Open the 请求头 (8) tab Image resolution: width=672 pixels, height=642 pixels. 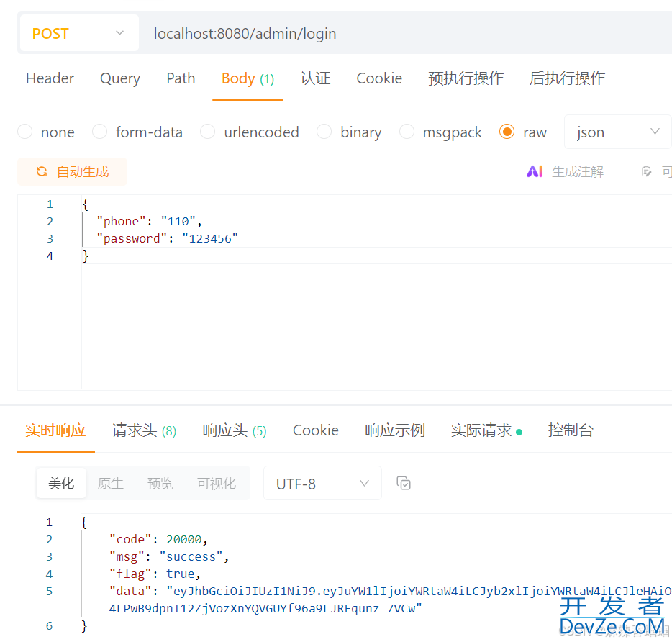[x=144, y=430]
